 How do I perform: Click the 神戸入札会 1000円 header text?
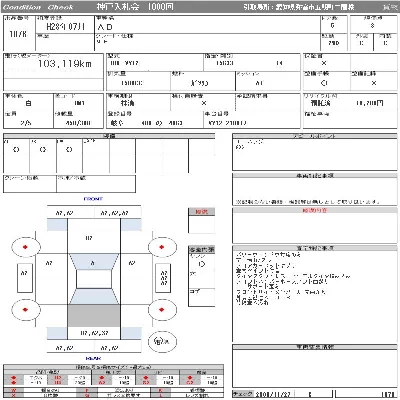pos(135,7)
